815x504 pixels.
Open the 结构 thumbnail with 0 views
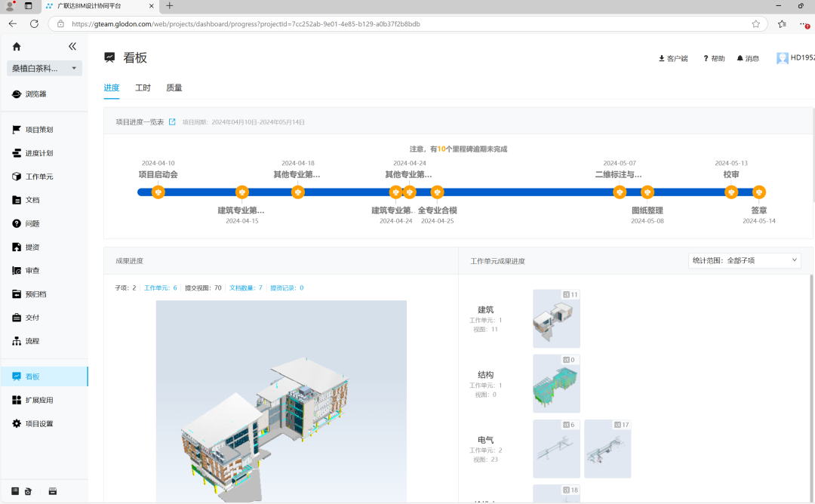(556, 383)
